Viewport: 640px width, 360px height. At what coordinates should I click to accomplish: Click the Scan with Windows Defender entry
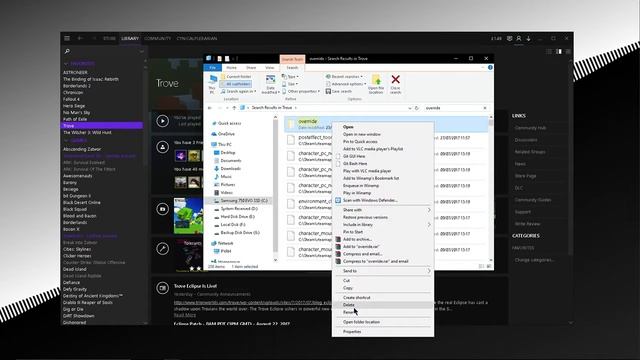[370, 200]
